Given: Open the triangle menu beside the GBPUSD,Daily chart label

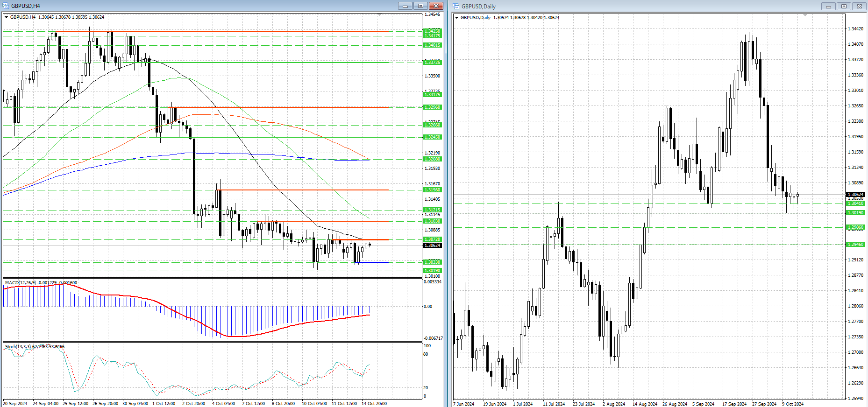Looking at the screenshot, I should [457, 18].
